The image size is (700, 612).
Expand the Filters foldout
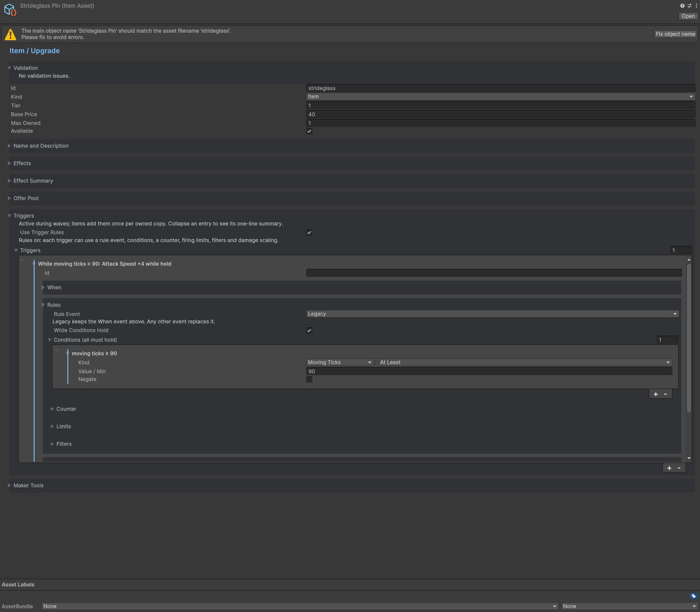click(52, 444)
